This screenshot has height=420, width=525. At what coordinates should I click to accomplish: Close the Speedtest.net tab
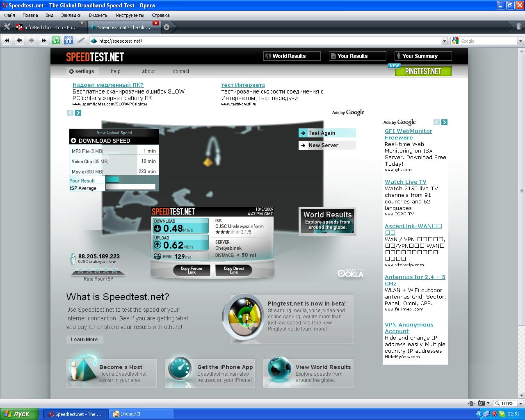155,23
